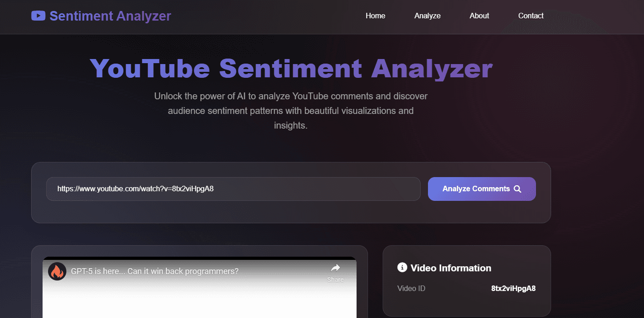This screenshot has width=644, height=318.
Task: Navigate to Home in the top menu
Action: tap(375, 15)
